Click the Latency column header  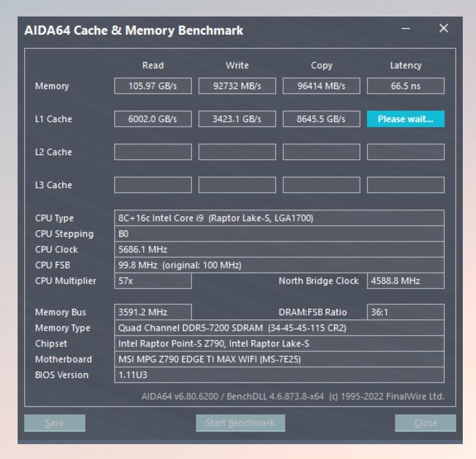406,65
